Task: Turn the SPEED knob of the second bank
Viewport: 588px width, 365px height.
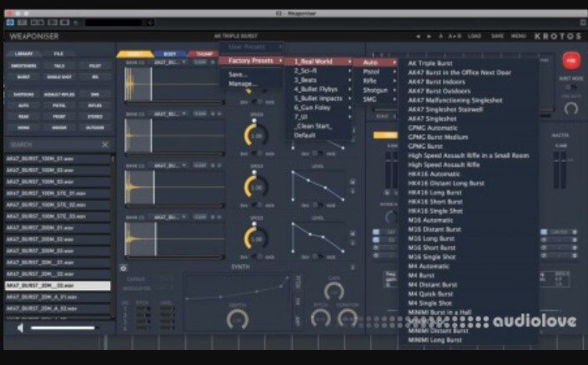Action: point(256,135)
